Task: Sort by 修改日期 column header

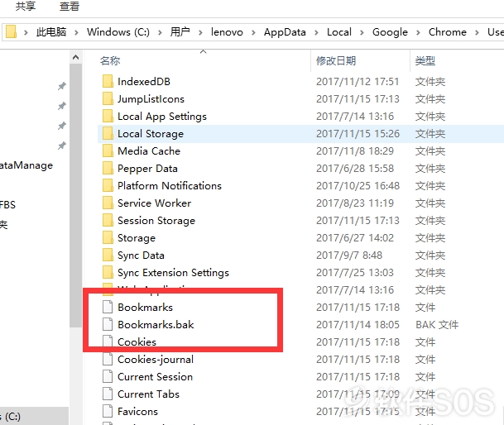Action: point(336,60)
